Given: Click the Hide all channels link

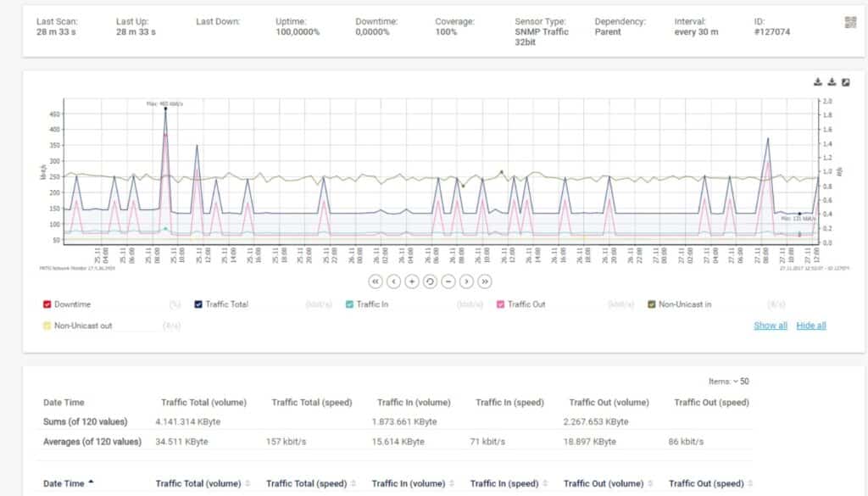Looking at the screenshot, I should click(x=811, y=326).
